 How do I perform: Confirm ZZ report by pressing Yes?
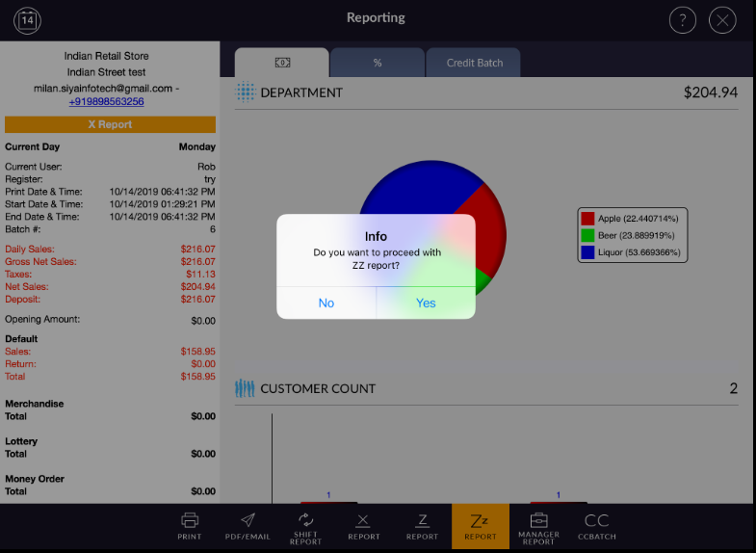tap(426, 303)
